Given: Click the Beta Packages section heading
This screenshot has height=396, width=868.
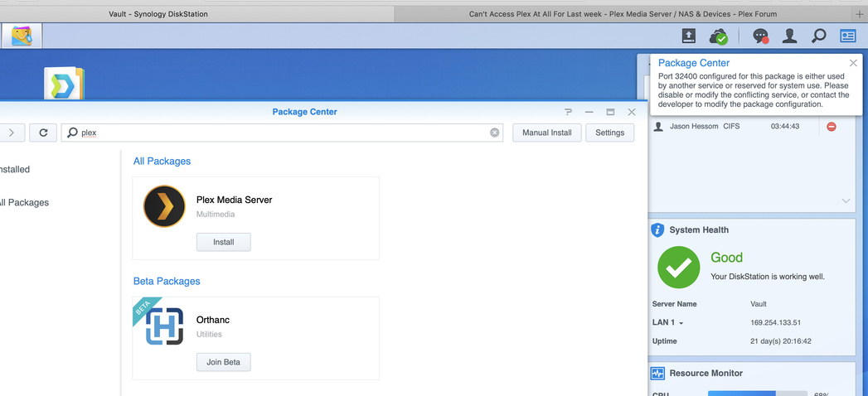Looking at the screenshot, I should [167, 281].
